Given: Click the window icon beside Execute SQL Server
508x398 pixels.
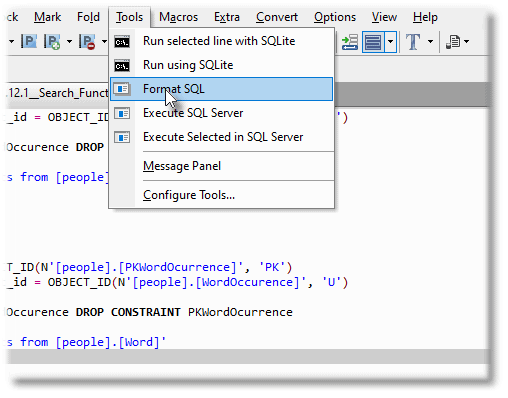Looking at the screenshot, I should pos(122,114).
